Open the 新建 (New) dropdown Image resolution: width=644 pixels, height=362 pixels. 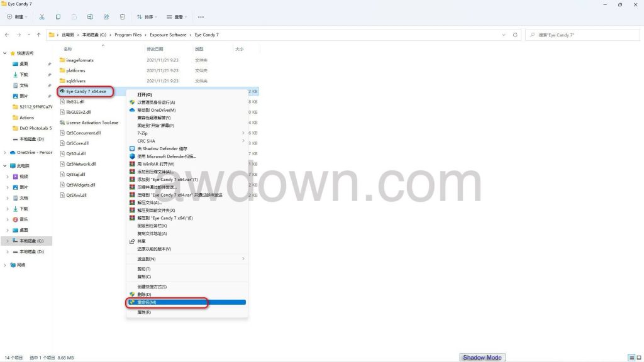19,16
